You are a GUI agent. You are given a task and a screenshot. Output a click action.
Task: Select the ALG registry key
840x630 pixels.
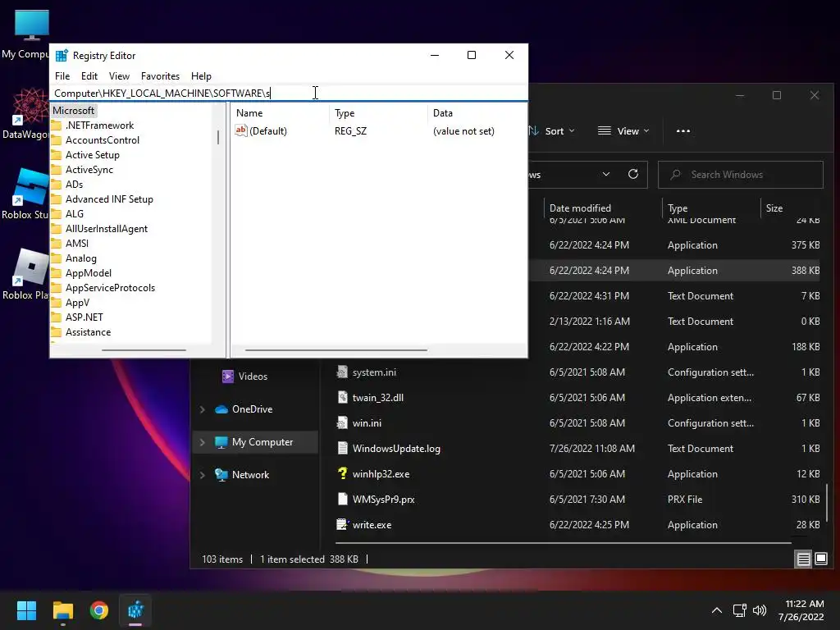tap(75, 214)
